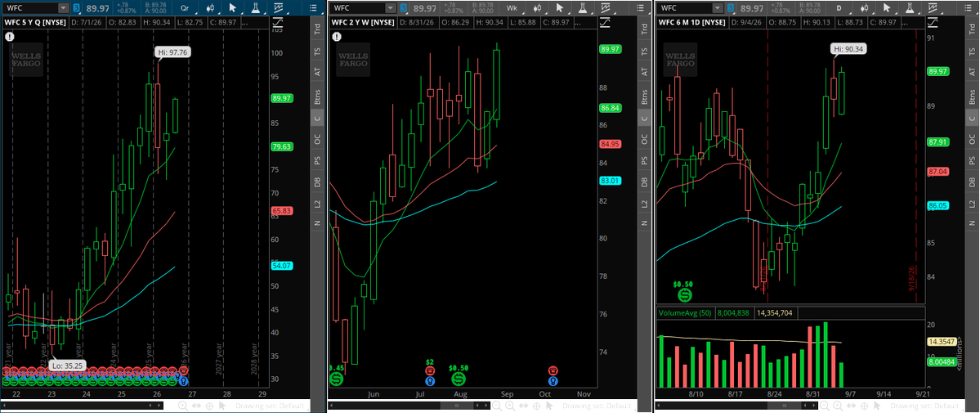Click scrollbar thumb below weekly chart
This screenshot has height=413, width=980.
click(458, 406)
